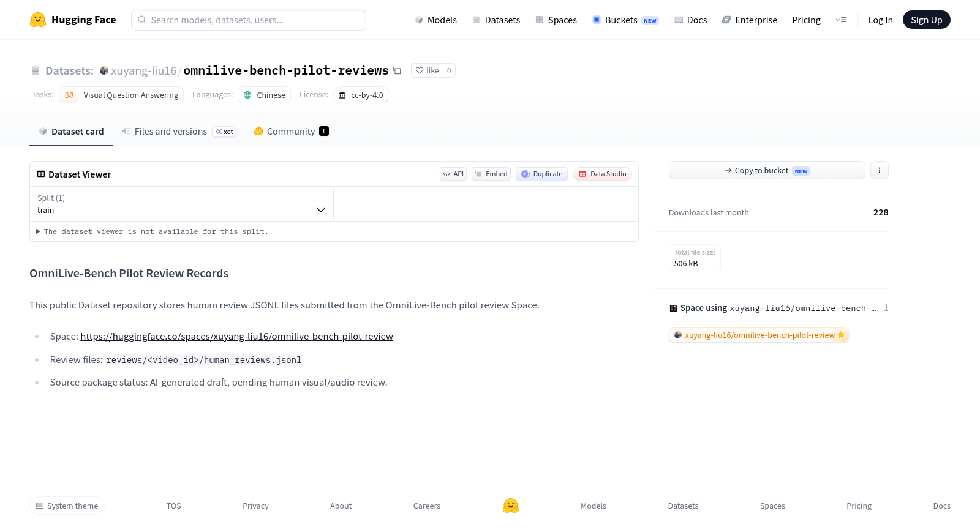The height and width of the screenshot is (527, 980).
Task: Open the footer Spaces link
Action: click(x=772, y=506)
